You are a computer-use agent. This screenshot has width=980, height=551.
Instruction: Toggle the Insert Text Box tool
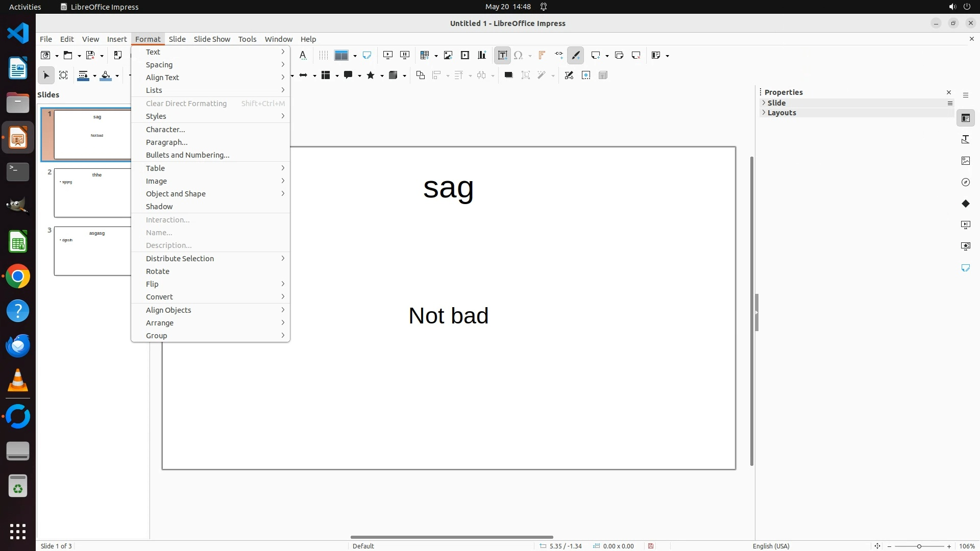pyautogui.click(x=502, y=55)
